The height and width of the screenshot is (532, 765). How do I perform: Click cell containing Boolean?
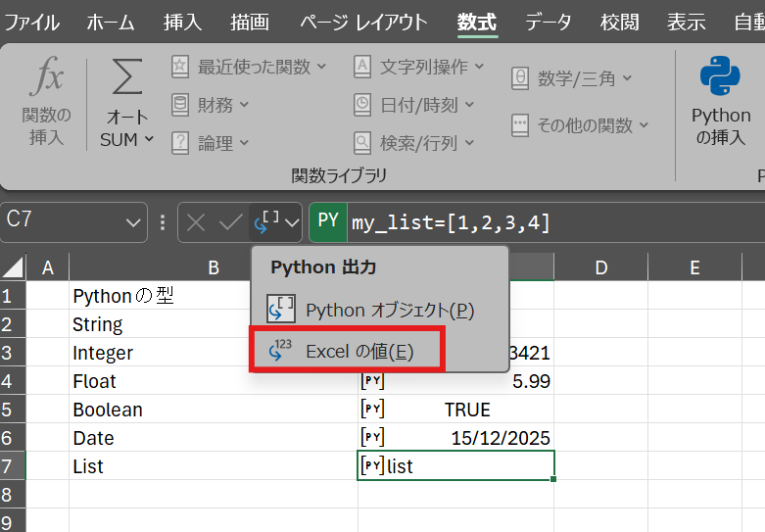214,409
